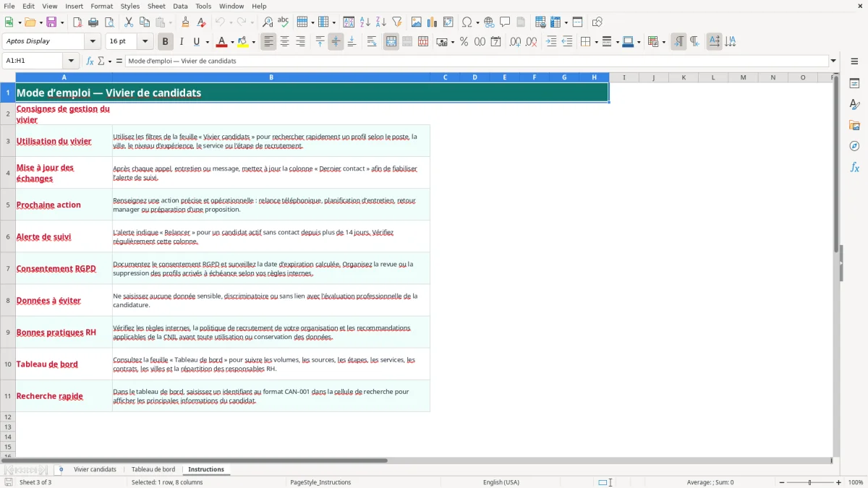Image resolution: width=868 pixels, height=488 pixels.
Task: Toggle Left-to-Right text direction
Action: pos(678,42)
